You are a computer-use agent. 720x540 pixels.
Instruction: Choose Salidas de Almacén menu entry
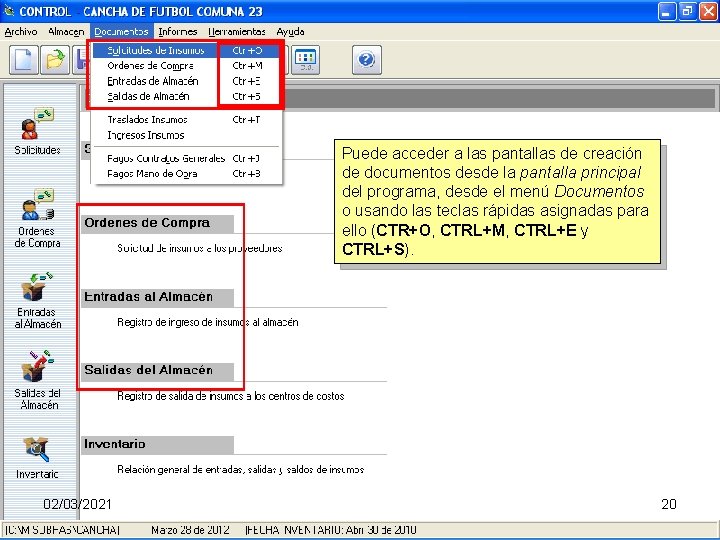(x=185, y=96)
